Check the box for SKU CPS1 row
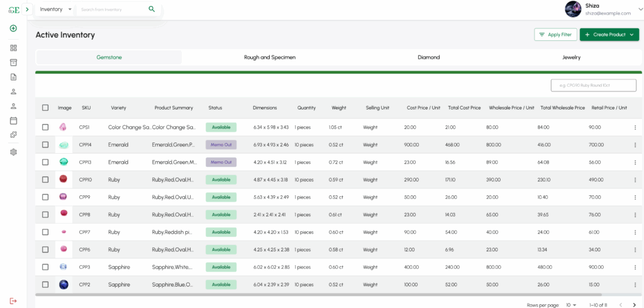Image resolution: width=644 pixels, height=308 pixels. pyautogui.click(x=45, y=127)
